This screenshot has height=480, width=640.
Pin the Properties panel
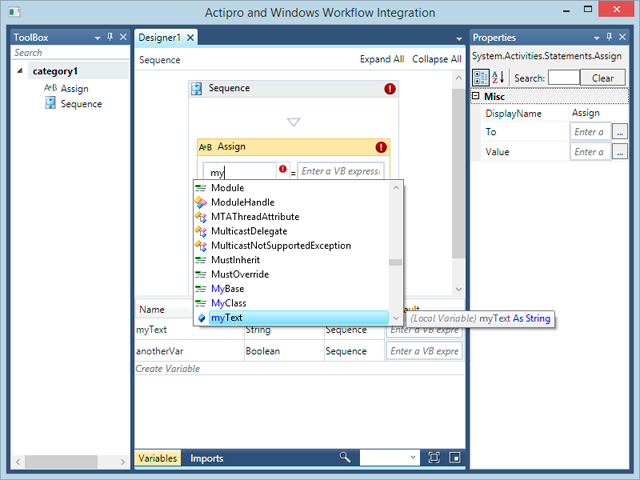[609, 37]
